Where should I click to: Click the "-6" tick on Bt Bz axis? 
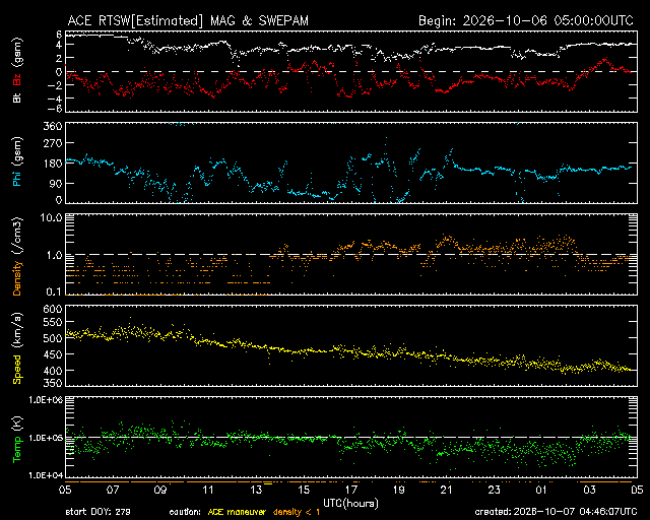point(56,108)
